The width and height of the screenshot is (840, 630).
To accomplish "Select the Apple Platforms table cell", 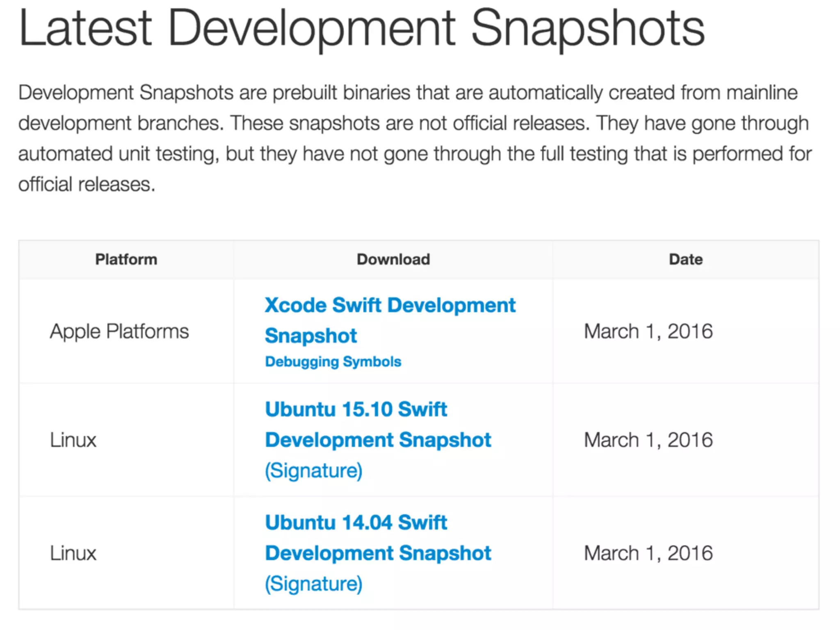I will pyautogui.click(x=119, y=331).
